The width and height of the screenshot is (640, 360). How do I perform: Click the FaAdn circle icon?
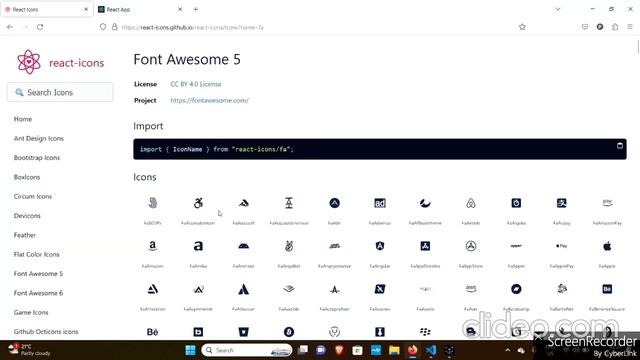[334, 203]
